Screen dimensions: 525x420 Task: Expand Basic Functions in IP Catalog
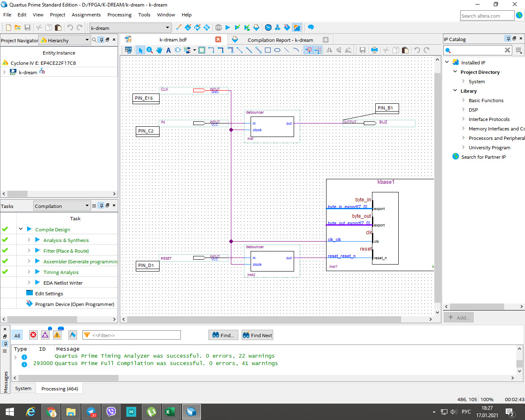pos(463,100)
